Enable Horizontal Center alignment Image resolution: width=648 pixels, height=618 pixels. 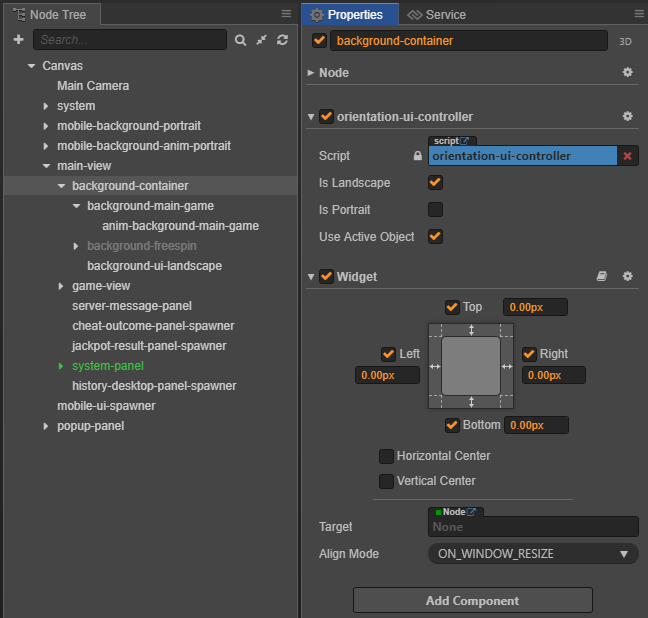(x=386, y=456)
